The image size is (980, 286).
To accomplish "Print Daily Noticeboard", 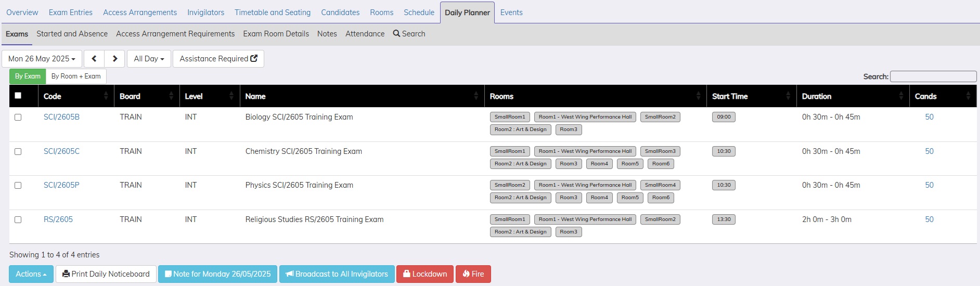I will click(x=106, y=274).
